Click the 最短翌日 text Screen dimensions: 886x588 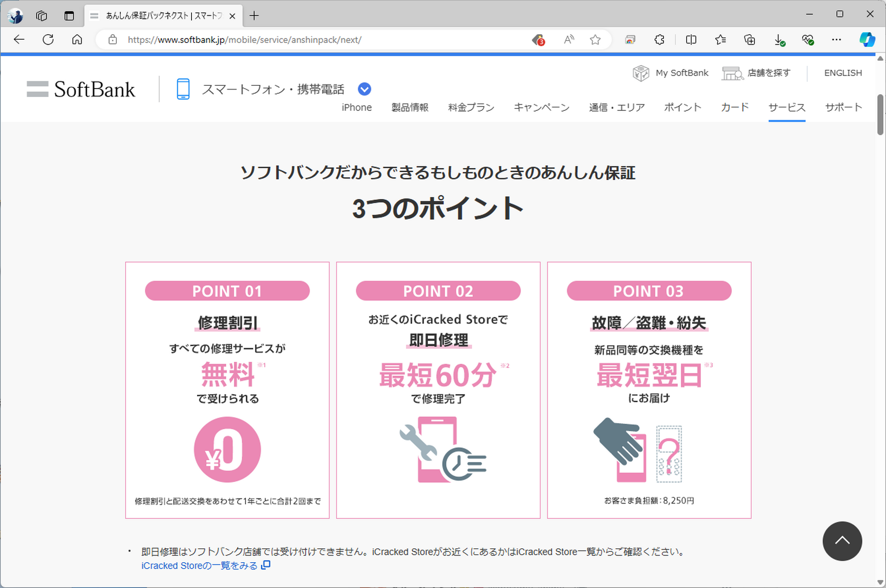[x=649, y=375]
